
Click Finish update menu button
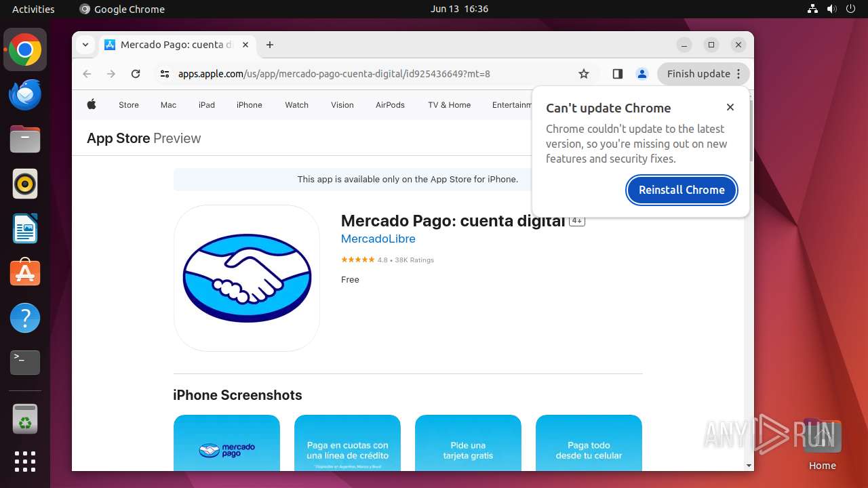click(x=703, y=74)
